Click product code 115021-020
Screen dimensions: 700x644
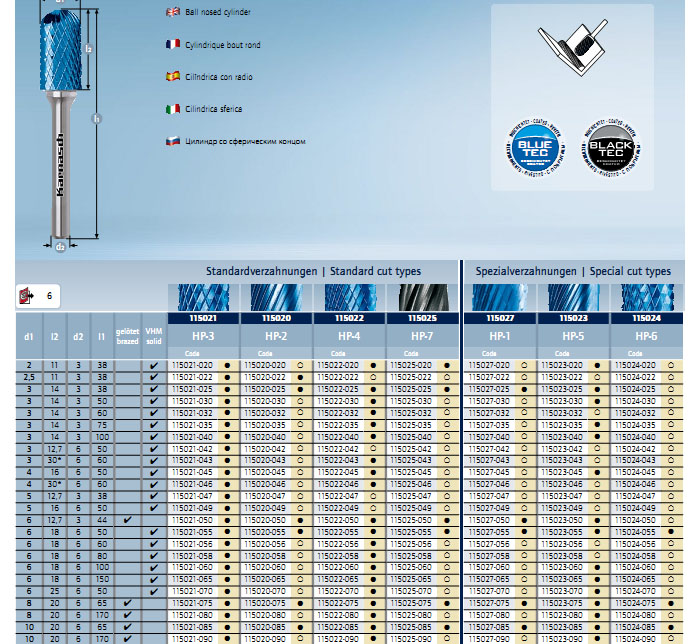tap(193, 366)
